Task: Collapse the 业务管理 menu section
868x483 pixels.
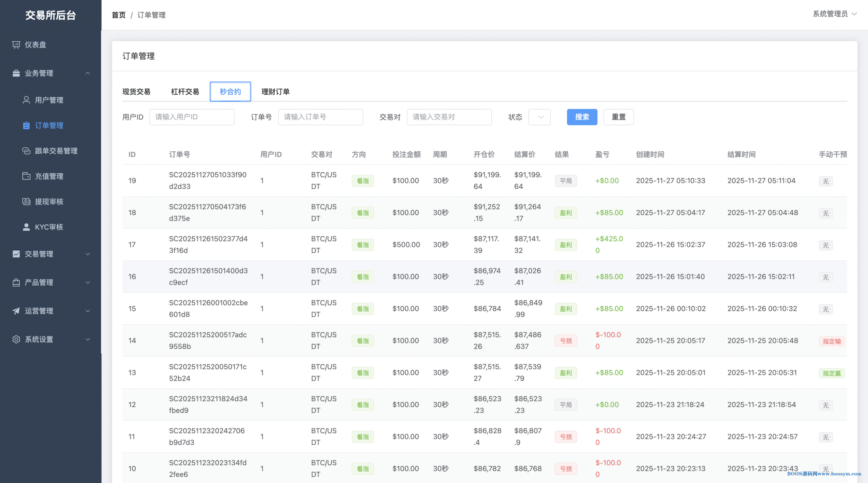Action: [x=88, y=73]
